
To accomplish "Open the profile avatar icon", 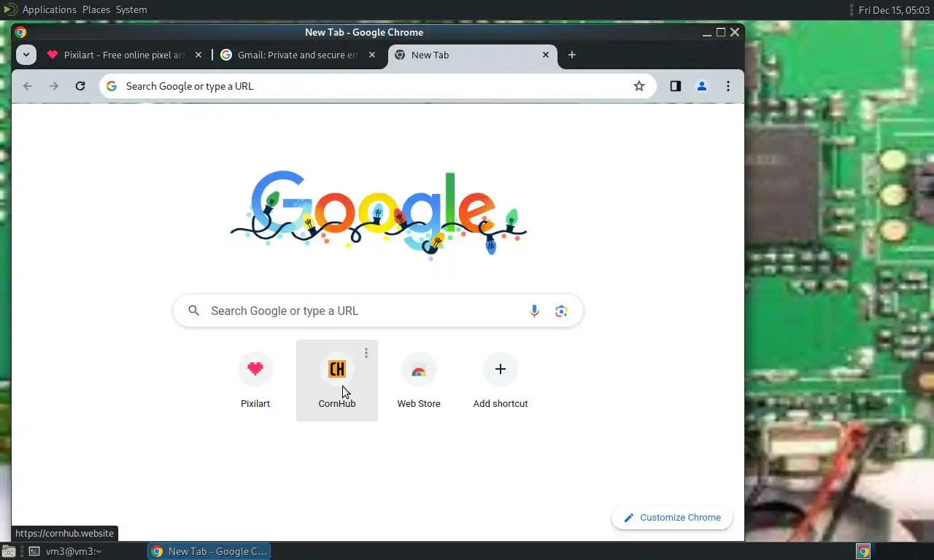I will pos(702,86).
